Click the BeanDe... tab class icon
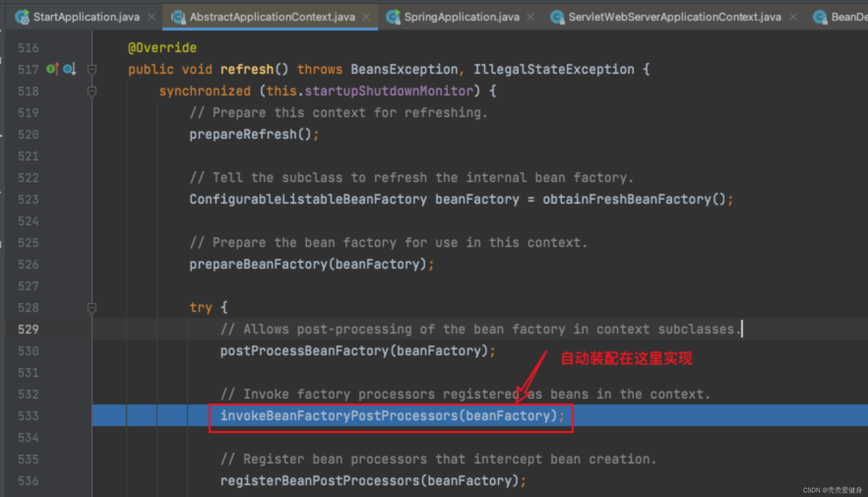The image size is (868, 497). 820,17
